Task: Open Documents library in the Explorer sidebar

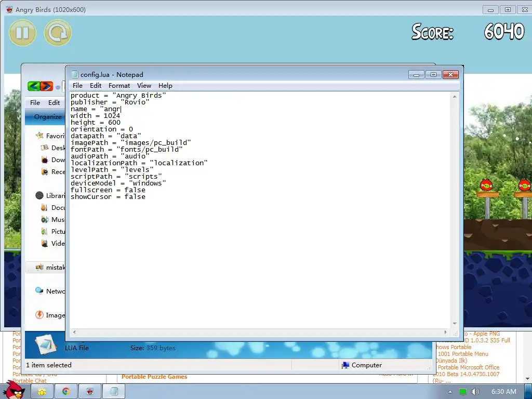Action: 53,208
